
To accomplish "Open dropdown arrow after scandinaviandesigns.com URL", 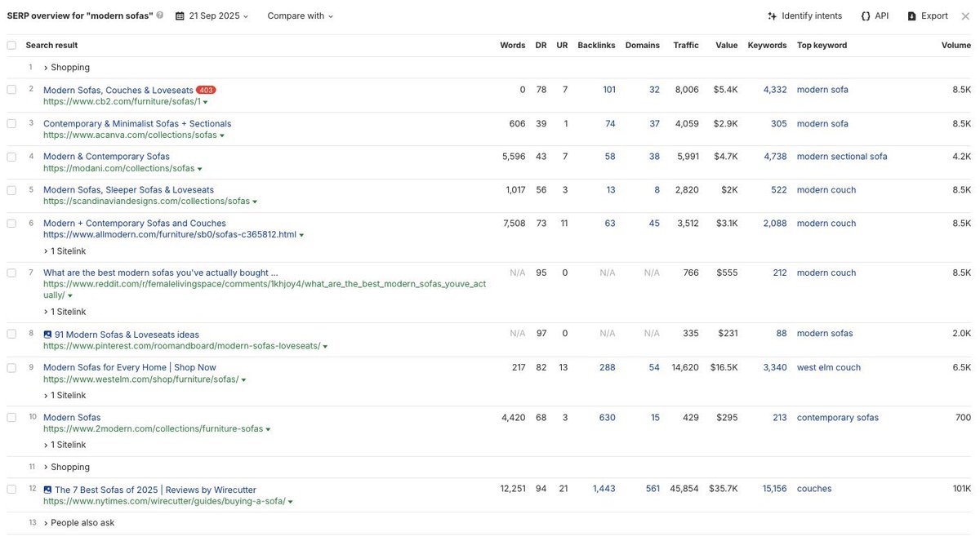I will (x=255, y=202).
